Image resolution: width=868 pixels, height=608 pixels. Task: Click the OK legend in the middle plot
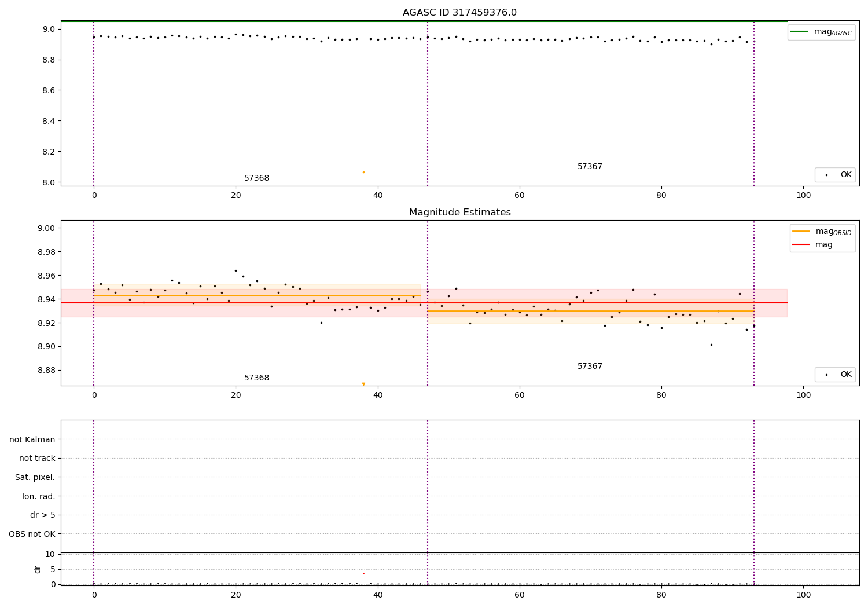click(x=836, y=375)
